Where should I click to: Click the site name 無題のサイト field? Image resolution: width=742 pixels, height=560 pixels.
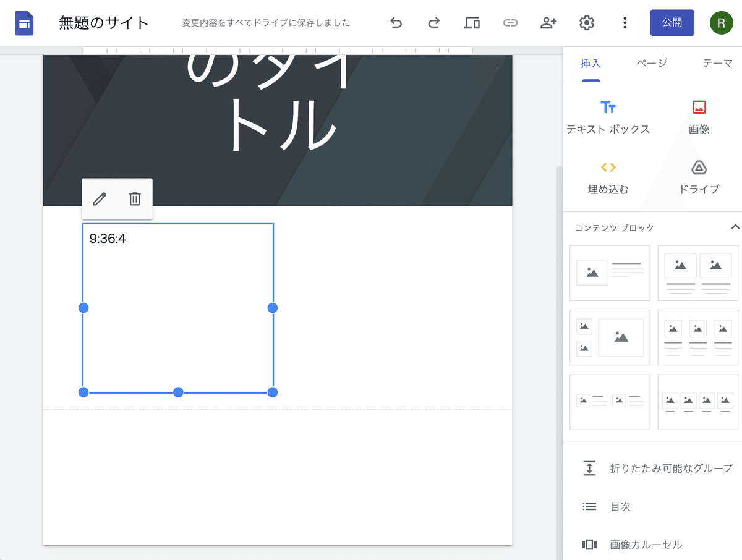point(104,23)
